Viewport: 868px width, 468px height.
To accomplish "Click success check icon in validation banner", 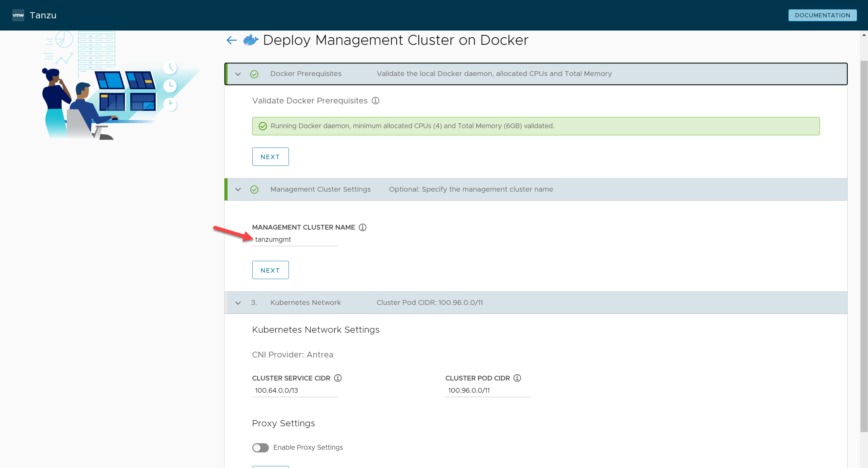I will tap(263, 126).
